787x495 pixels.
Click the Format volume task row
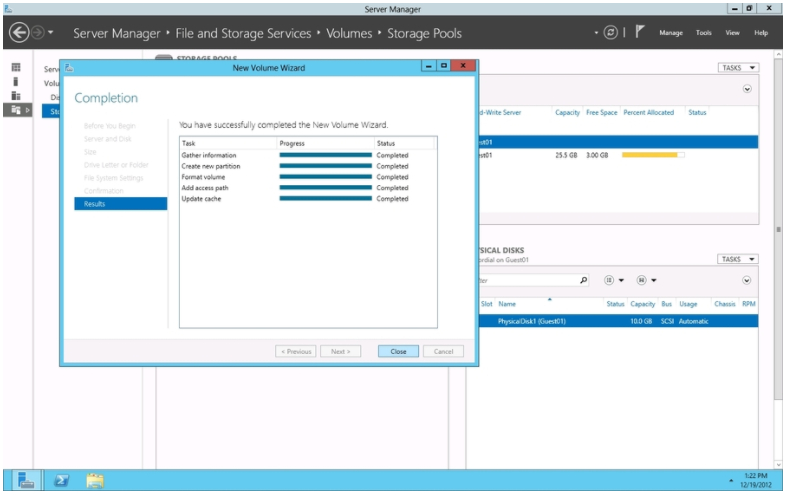point(308,177)
